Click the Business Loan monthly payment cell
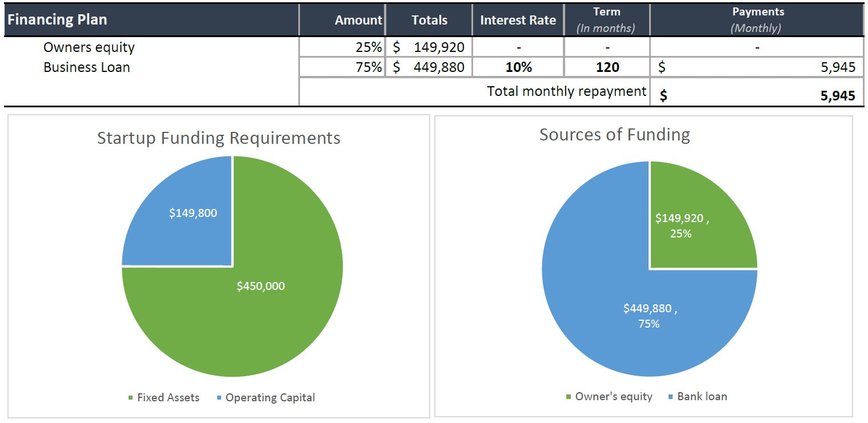Image resolution: width=868 pixels, height=423 pixels. coord(757,68)
